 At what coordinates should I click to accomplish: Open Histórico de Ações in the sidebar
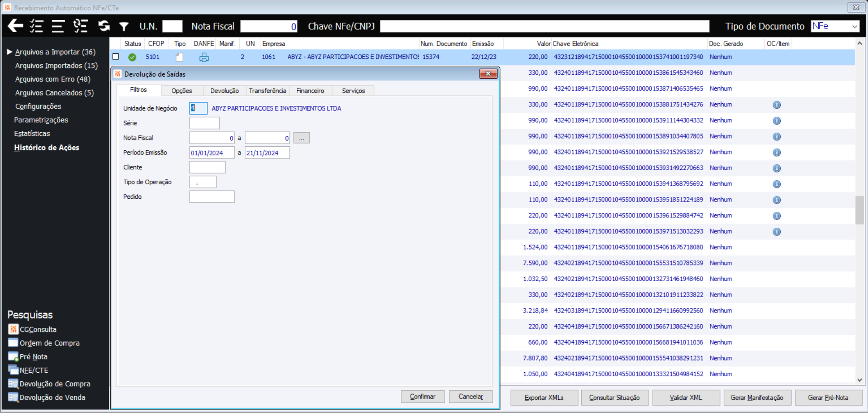[x=47, y=148]
